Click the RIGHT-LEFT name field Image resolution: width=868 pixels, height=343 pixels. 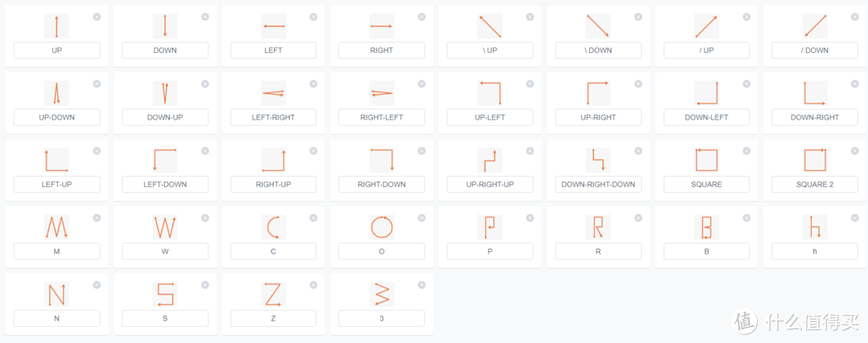pyautogui.click(x=382, y=117)
